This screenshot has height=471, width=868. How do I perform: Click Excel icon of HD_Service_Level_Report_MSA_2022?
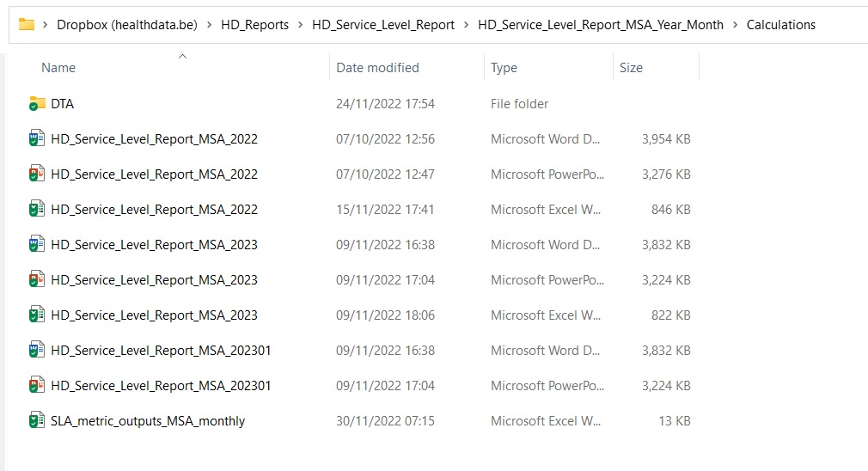(x=37, y=210)
